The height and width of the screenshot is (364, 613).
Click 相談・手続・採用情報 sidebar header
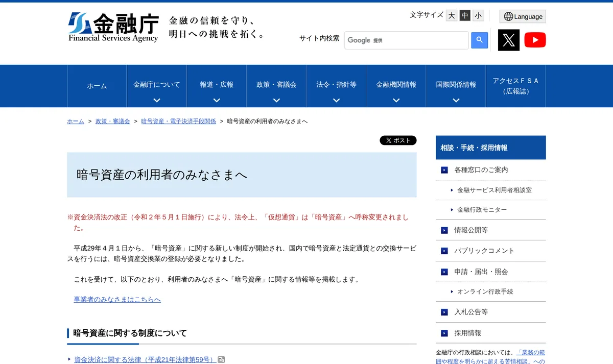coord(491,148)
